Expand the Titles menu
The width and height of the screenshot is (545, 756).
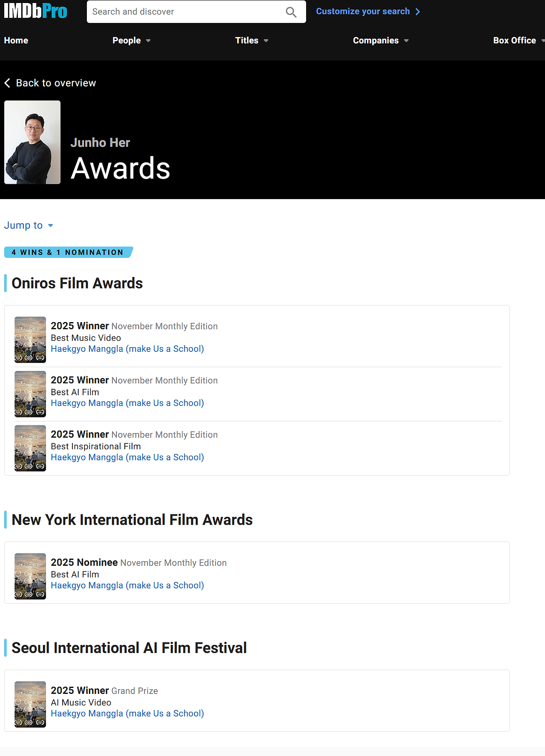[252, 40]
